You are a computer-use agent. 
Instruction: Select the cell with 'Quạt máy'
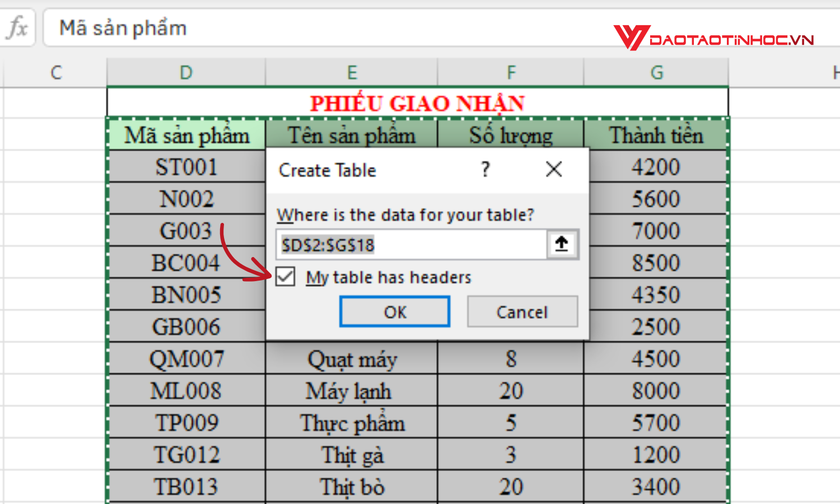351,359
